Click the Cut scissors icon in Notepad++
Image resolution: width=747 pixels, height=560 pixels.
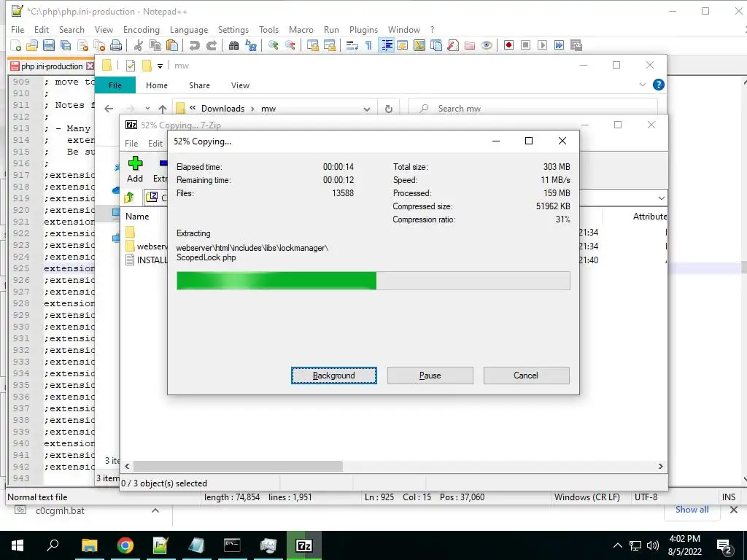pos(139,45)
